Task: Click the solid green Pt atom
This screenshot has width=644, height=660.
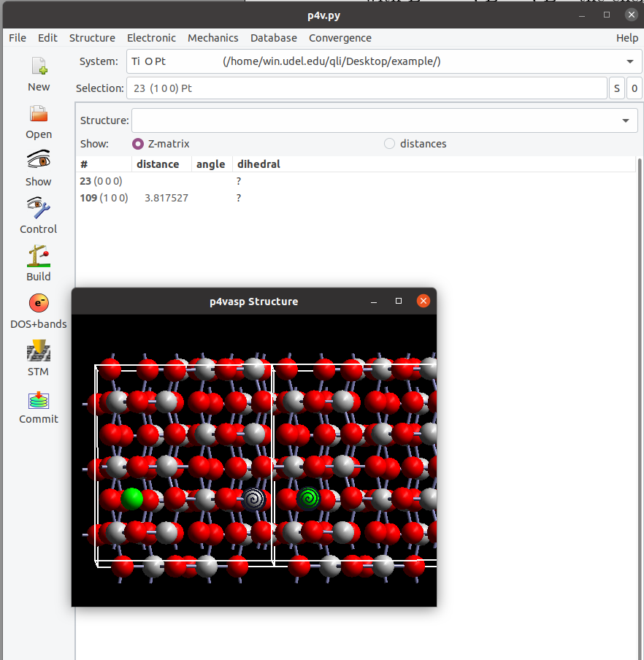Action: pos(132,499)
